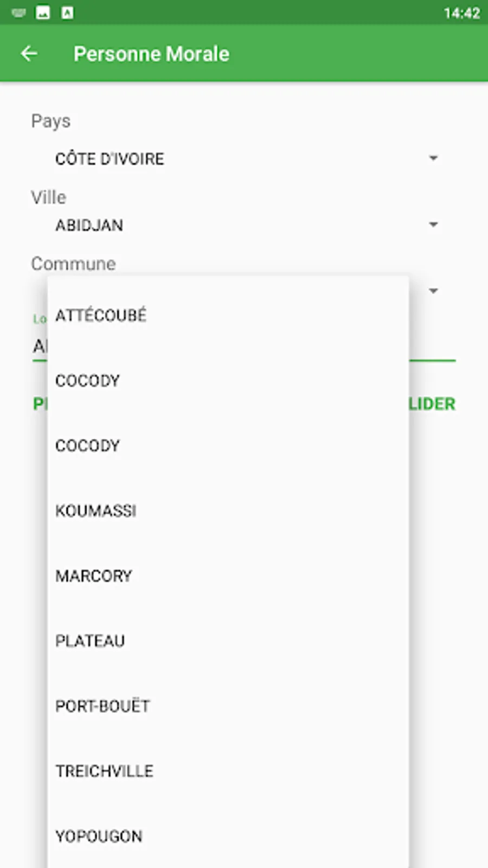Tap the keyboard icon in status bar

pyautogui.click(x=19, y=13)
